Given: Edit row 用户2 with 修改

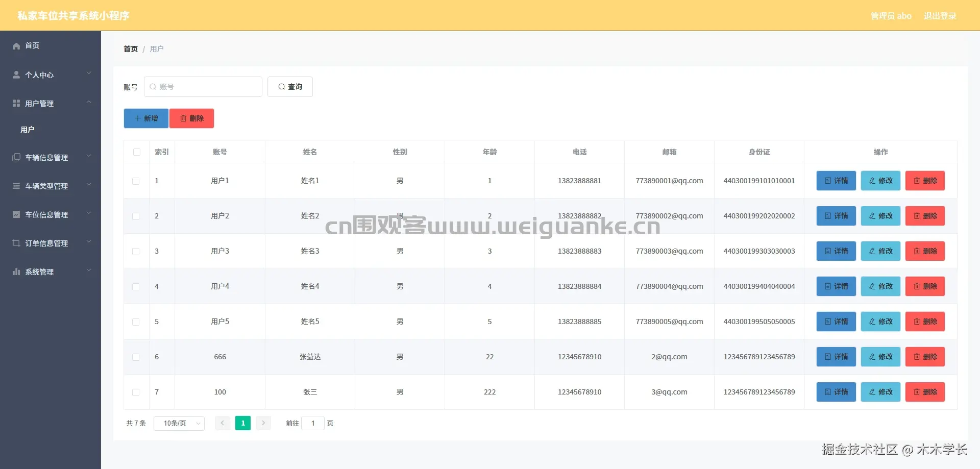Looking at the screenshot, I should tap(880, 216).
